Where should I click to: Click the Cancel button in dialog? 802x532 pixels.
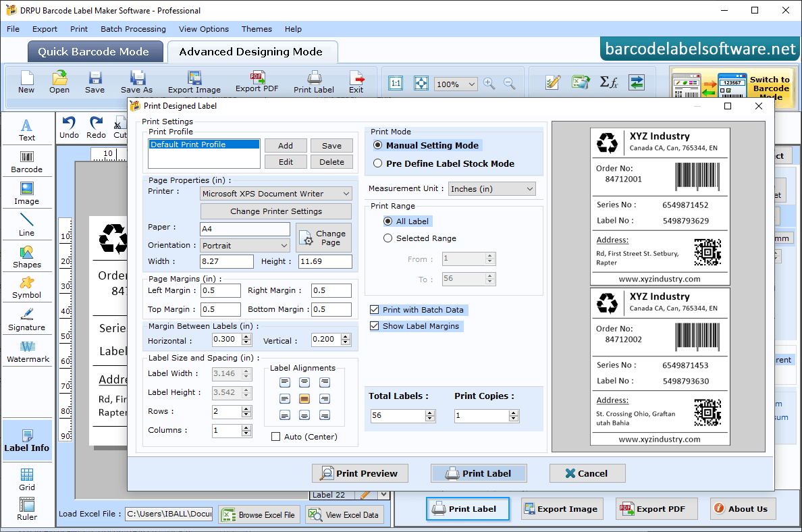(587, 474)
